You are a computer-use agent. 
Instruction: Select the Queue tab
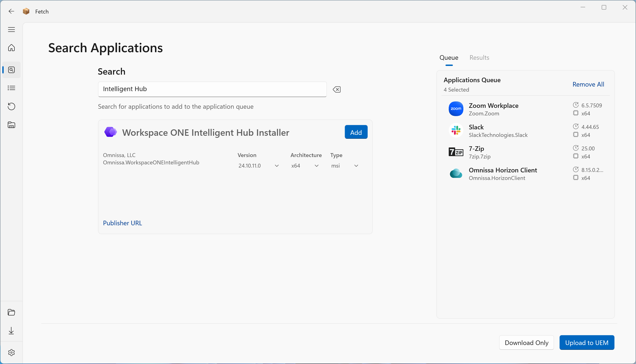pyautogui.click(x=449, y=58)
